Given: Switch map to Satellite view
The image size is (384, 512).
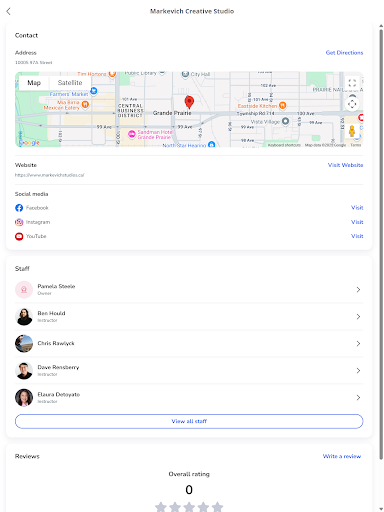Looking at the screenshot, I should tap(70, 83).
